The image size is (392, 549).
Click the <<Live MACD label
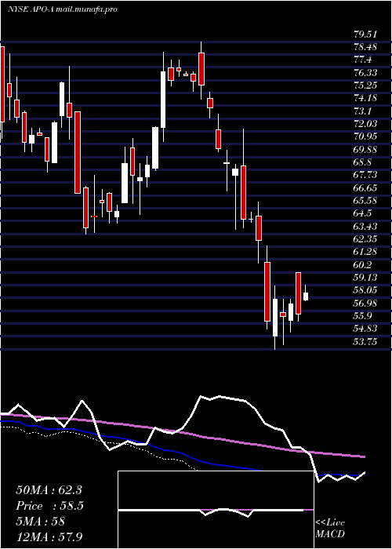point(330,529)
